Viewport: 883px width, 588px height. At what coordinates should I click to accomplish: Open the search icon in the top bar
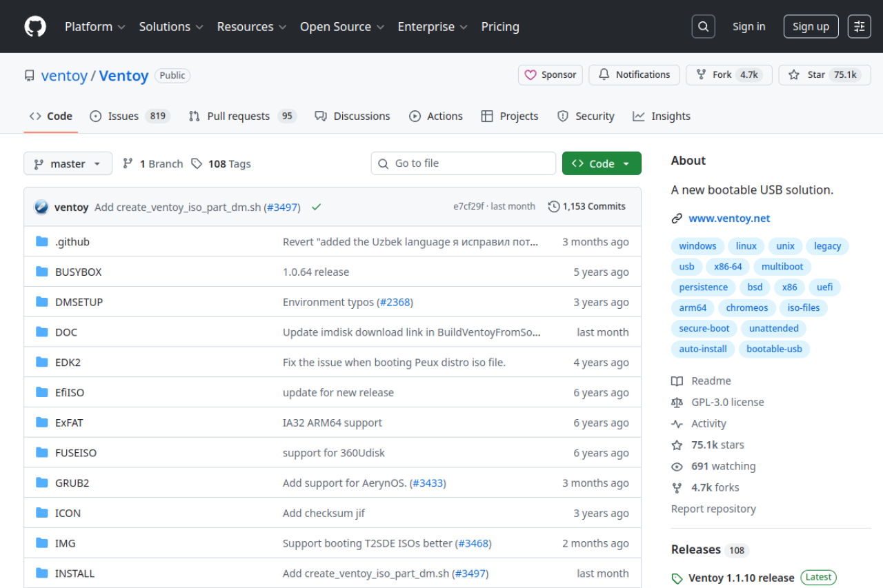(703, 26)
